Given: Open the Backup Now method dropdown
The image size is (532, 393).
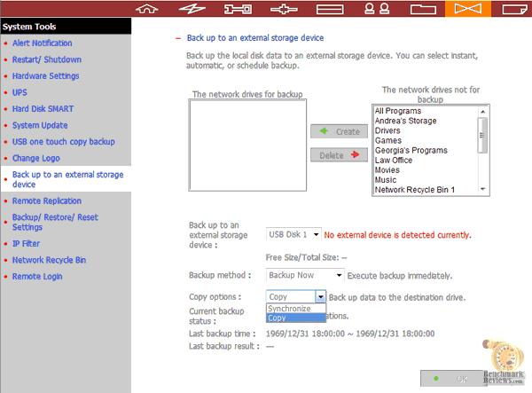Looking at the screenshot, I should (x=305, y=275).
